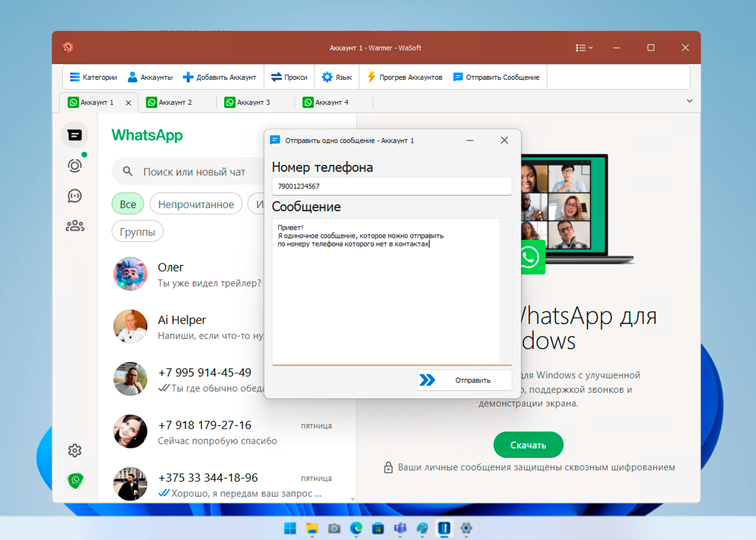Open title bar list dropdown menu

[584, 48]
